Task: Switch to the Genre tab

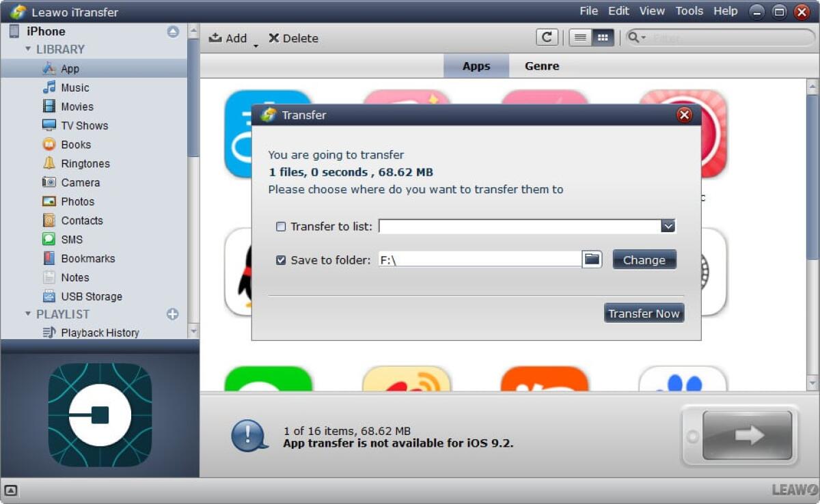Action: coord(541,66)
